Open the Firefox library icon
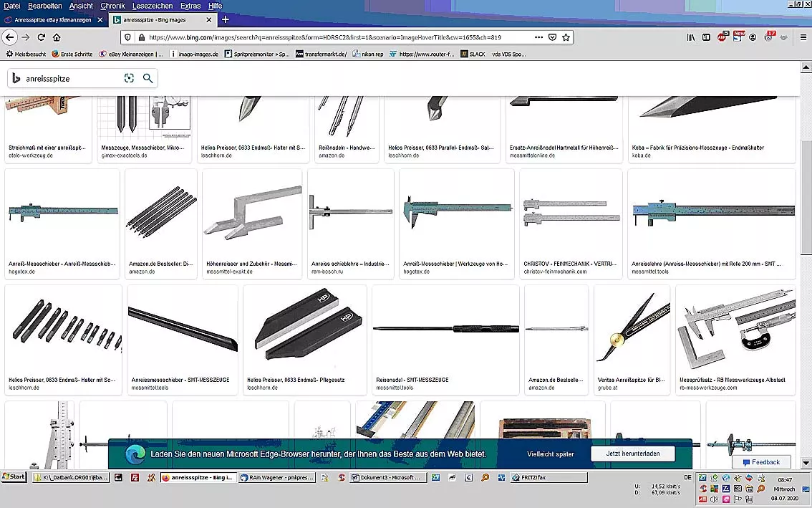 coord(690,37)
